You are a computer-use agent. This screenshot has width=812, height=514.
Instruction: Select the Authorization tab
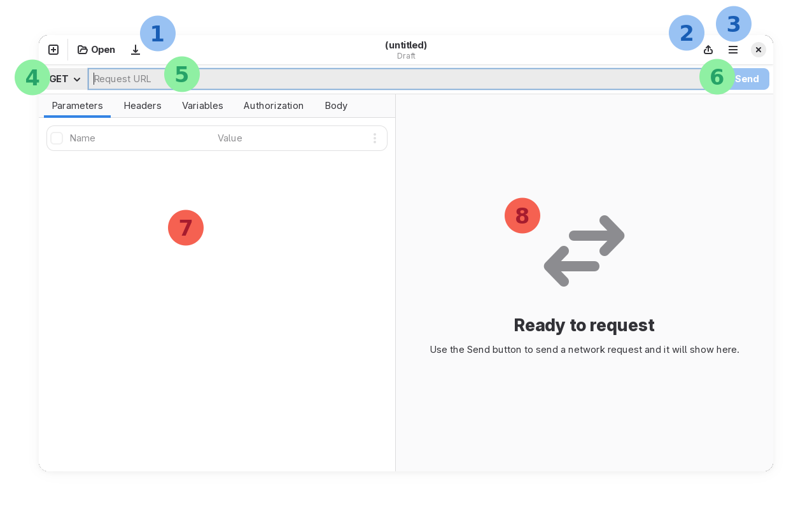274,106
